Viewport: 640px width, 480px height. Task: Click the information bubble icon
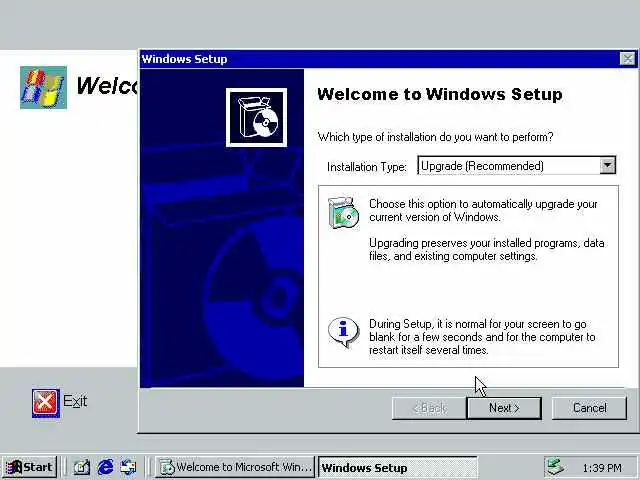click(343, 332)
